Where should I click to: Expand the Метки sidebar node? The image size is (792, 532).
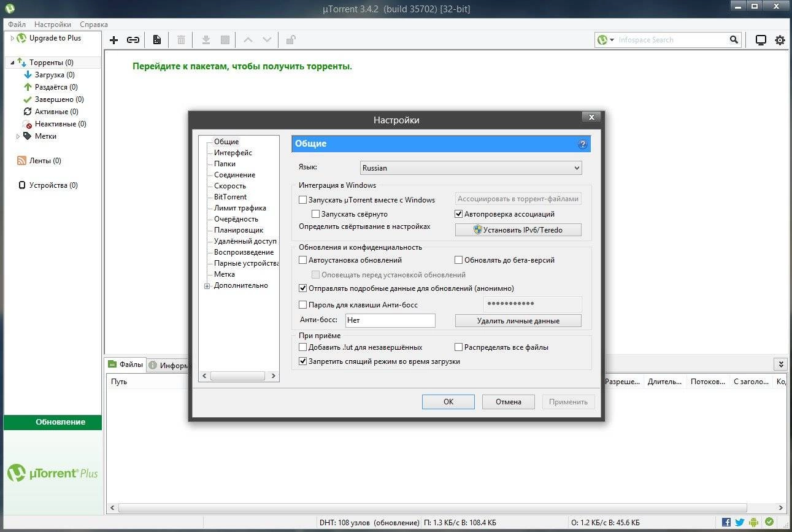(18, 136)
